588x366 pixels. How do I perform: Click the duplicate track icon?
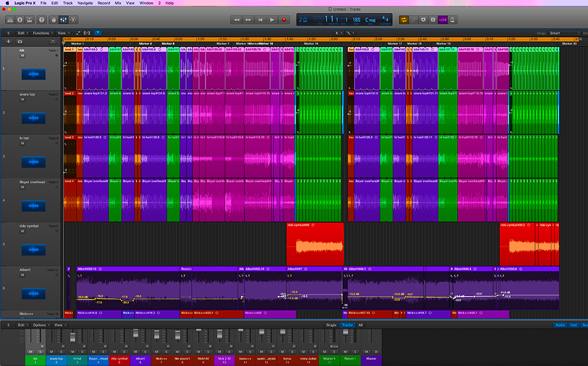(x=19, y=42)
